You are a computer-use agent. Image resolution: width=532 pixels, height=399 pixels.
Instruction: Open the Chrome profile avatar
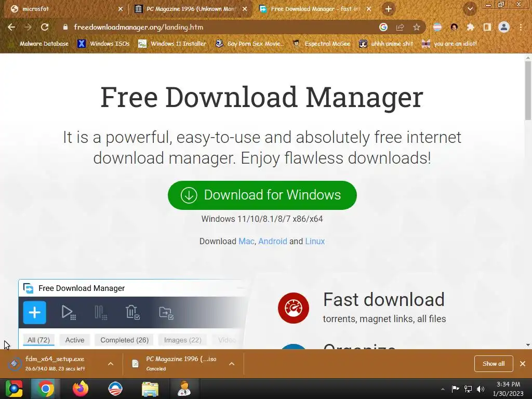click(504, 27)
